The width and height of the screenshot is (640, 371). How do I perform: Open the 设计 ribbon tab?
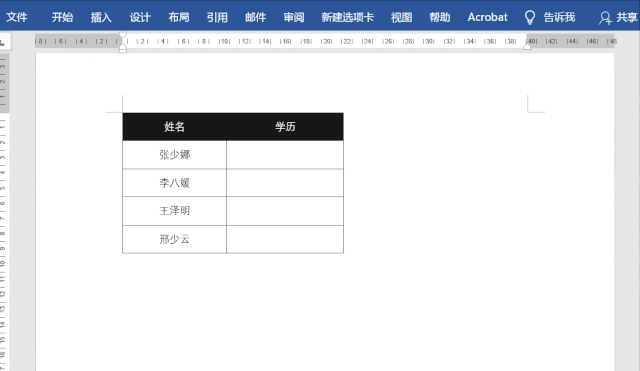tap(140, 17)
